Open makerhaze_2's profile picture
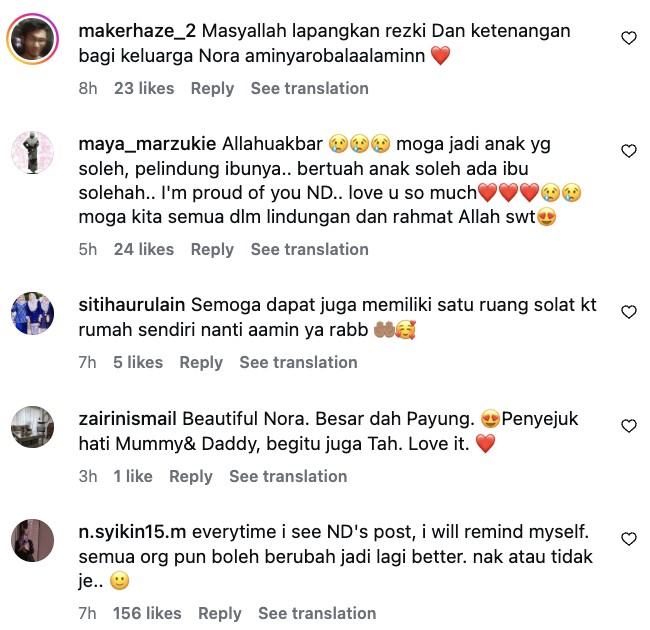Image resolution: width=650 pixels, height=630 pixels. click(x=32, y=39)
